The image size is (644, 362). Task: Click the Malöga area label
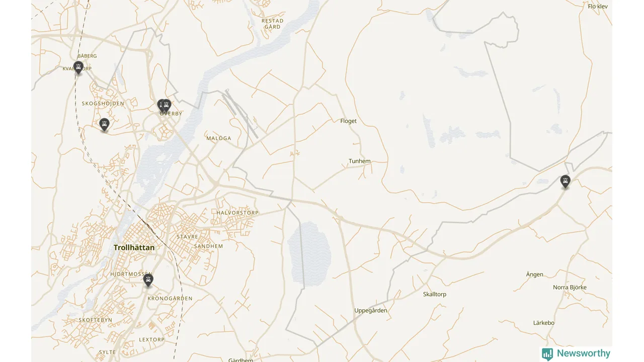pos(219,138)
